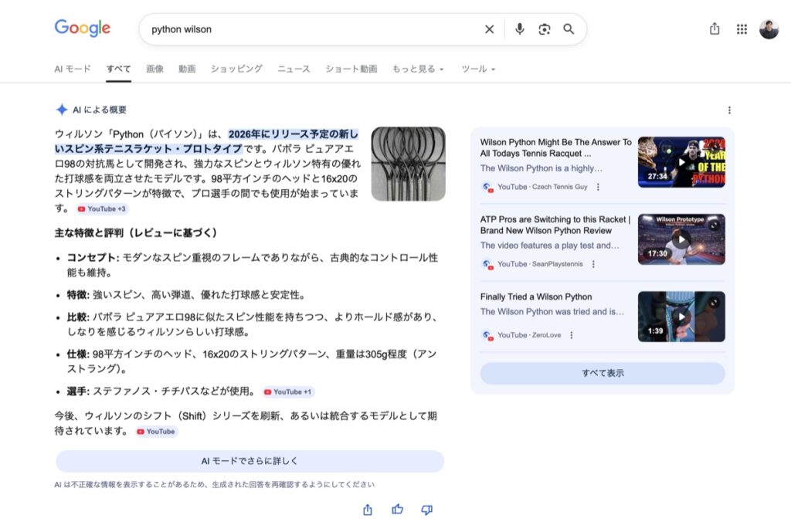Click the 選手 bullet text
The image size is (791, 532).
[x=162, y=391]
